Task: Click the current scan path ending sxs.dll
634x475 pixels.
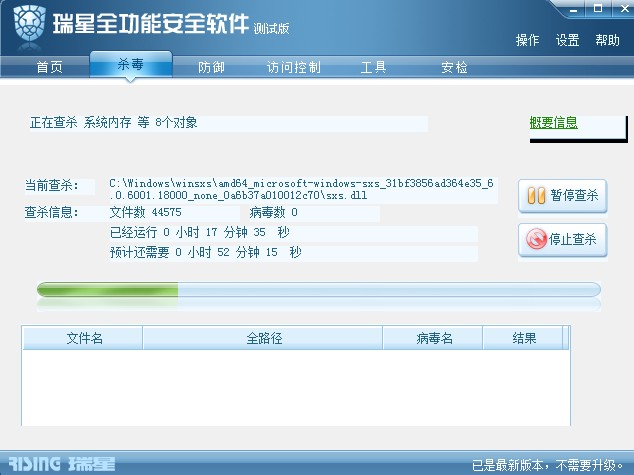Action: pyautogui.click(x=302, y=189)
